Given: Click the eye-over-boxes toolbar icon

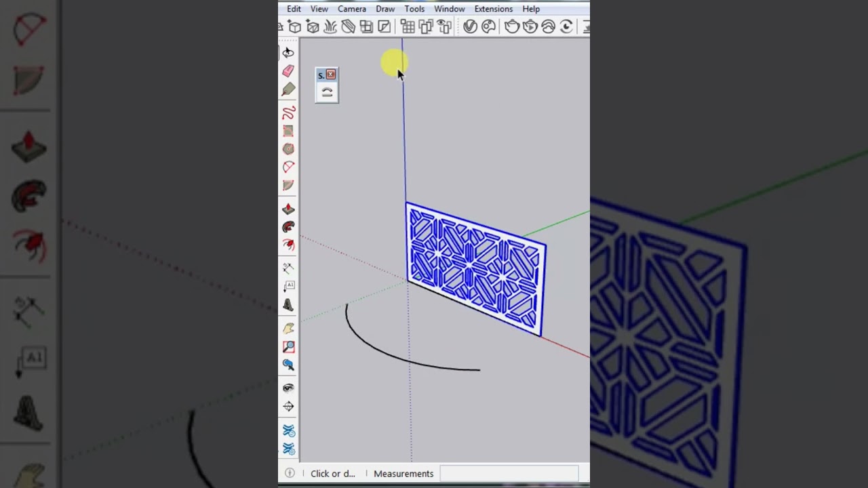Looking at the screenshot, I should tap(444, 26).
